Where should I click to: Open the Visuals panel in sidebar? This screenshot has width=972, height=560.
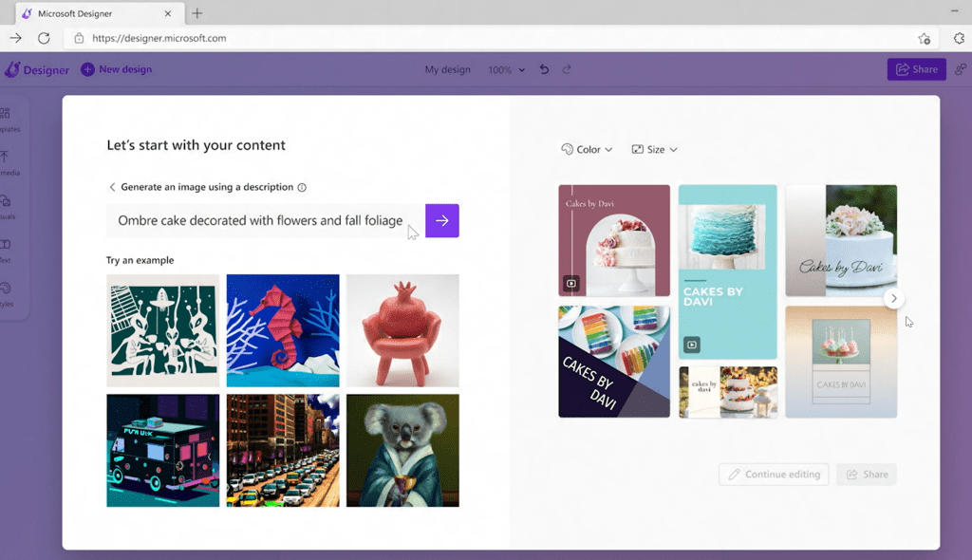(x=6, y=206)
